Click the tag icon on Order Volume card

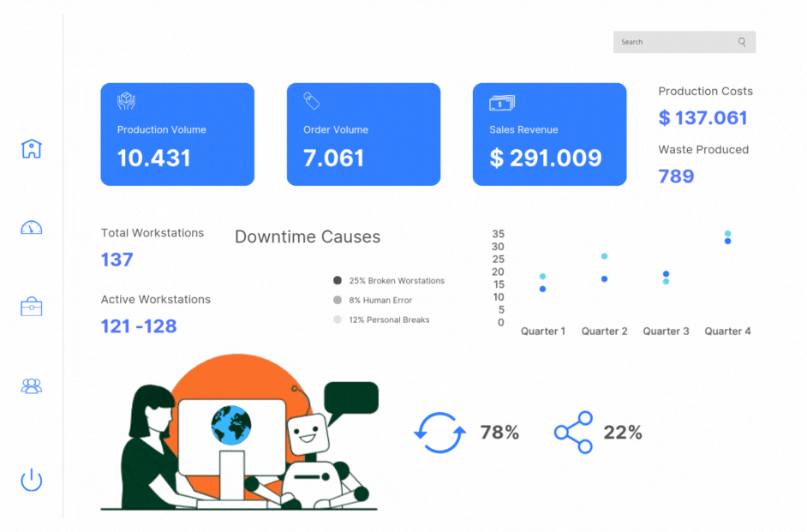point(312,102)
